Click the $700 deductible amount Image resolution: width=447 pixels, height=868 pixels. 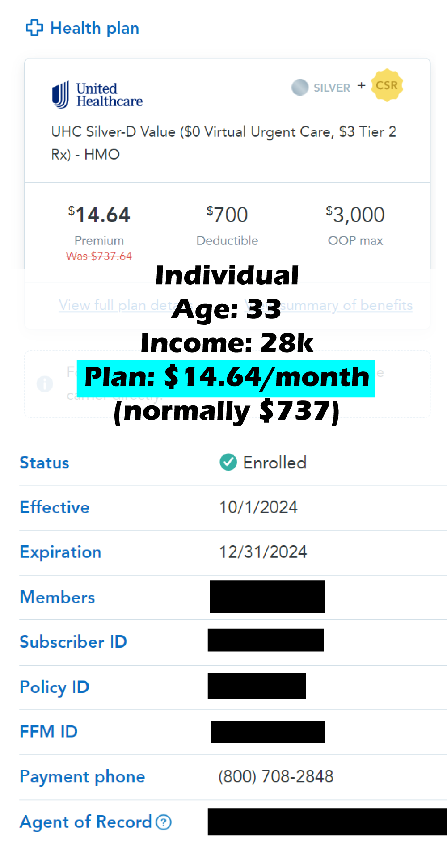point(227,215)
